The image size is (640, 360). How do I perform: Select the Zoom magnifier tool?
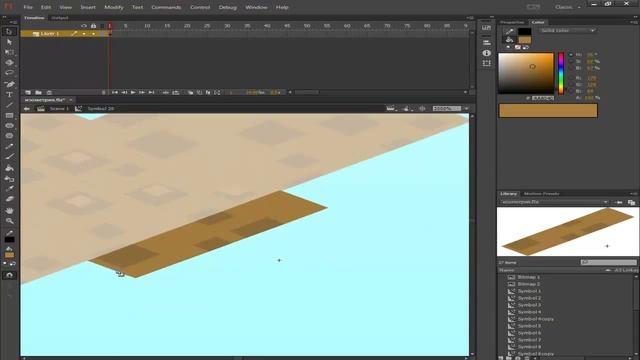coord(9,221)
